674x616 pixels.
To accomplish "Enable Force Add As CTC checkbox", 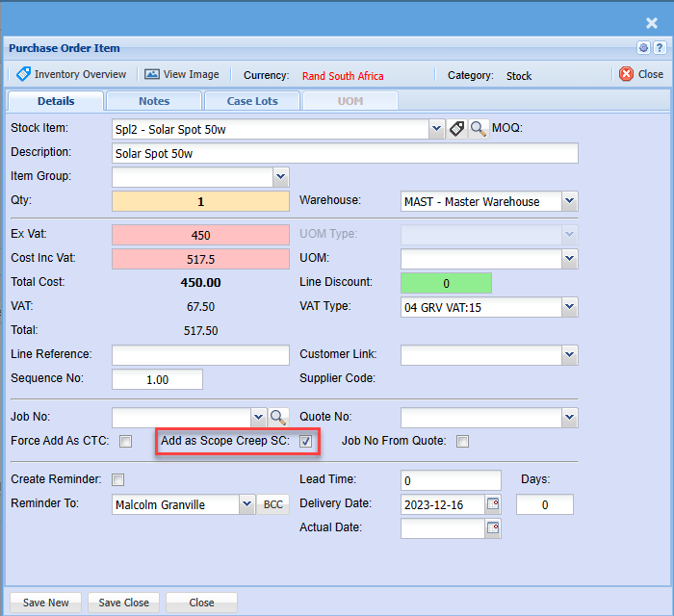I will click(125, 442).
